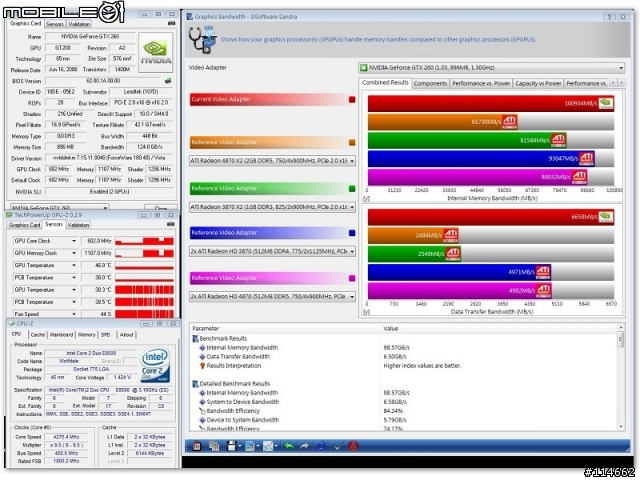The width and height of the screenshot is (640, 480).
Task: Click the camera icon in GPU-Z sensors window
Action: coord(171,224)
